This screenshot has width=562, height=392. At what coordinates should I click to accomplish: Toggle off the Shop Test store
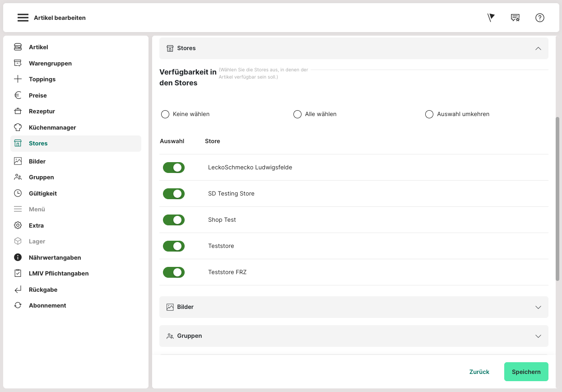[x=174, y=220]
